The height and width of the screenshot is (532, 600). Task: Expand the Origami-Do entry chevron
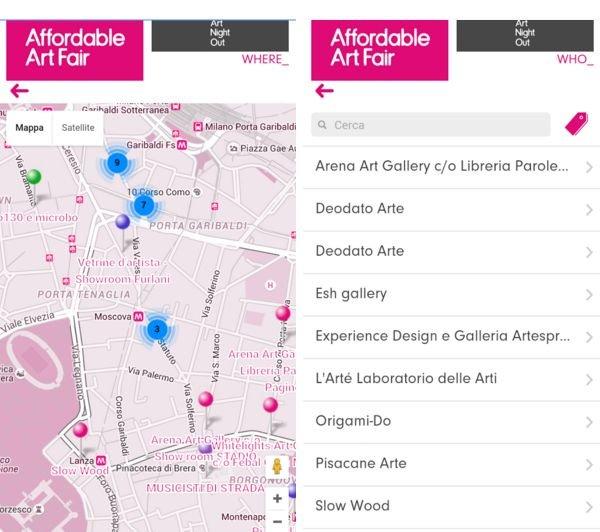click(590, 421)
